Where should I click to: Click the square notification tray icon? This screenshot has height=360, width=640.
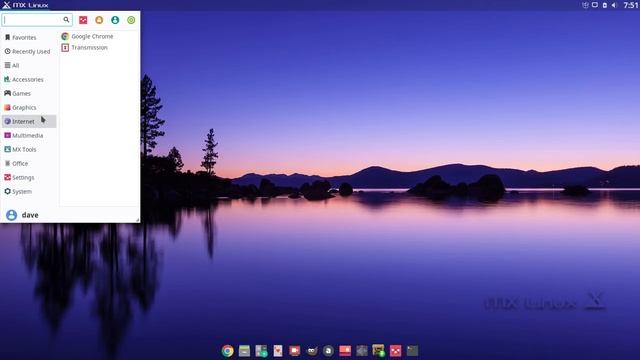(595, 5)
